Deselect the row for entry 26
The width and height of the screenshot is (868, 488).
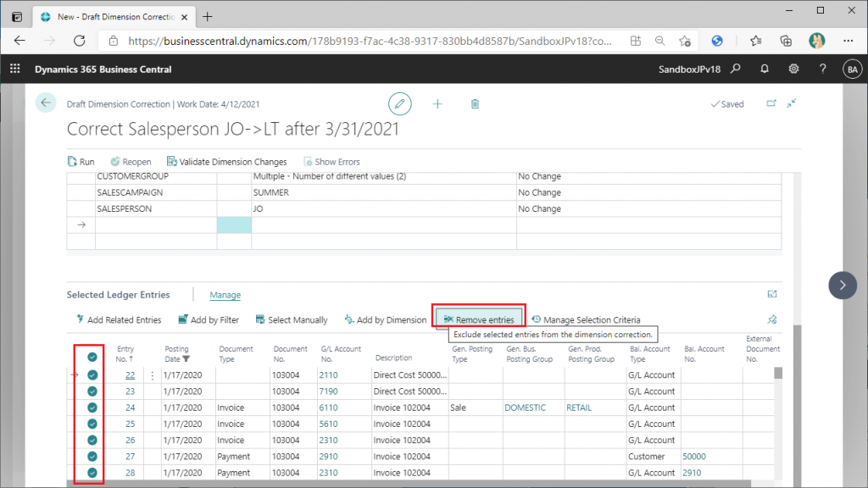click(x=92, y=440)
